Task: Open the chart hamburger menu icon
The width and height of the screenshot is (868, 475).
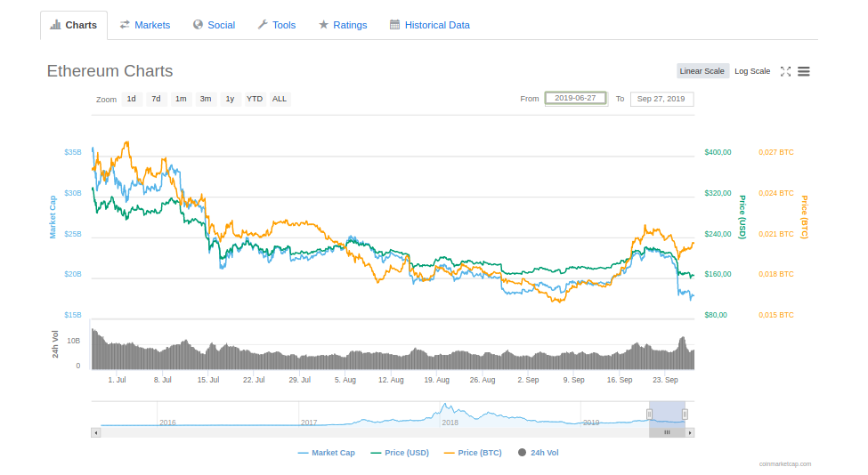Action: point(804,71)
